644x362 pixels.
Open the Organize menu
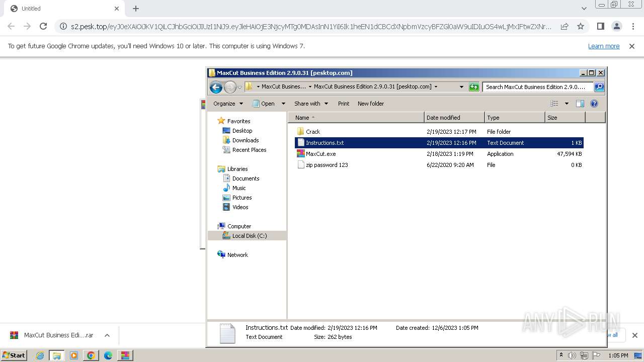click(x=228, y=104)
